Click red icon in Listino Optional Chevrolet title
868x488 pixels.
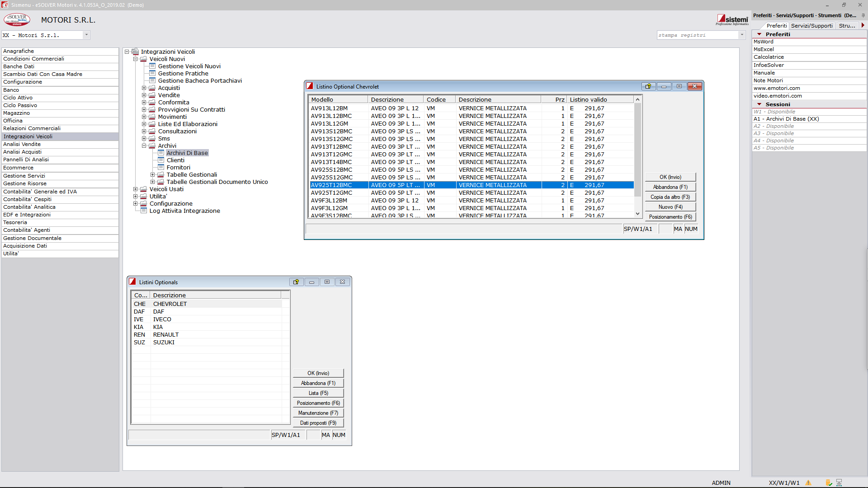point(310,86)
